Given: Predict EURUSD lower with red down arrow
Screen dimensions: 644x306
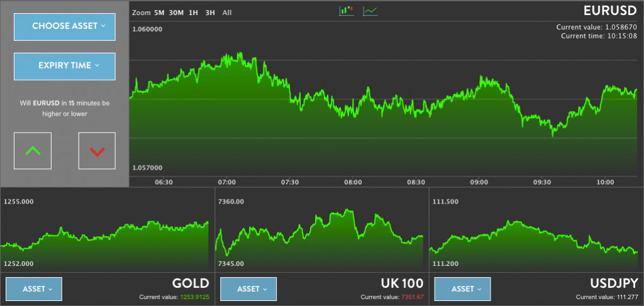Looking at the screenshot, I should (97, 151).
